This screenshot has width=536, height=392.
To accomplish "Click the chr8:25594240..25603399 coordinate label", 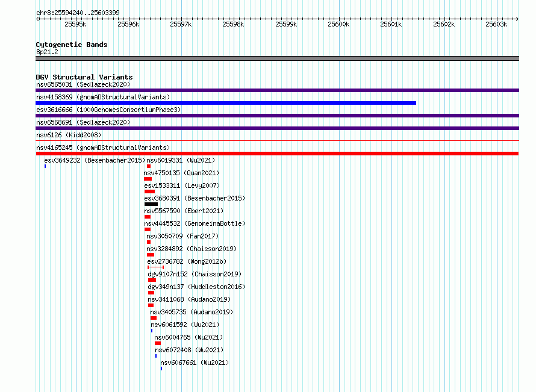I will [x=78, y=13].
